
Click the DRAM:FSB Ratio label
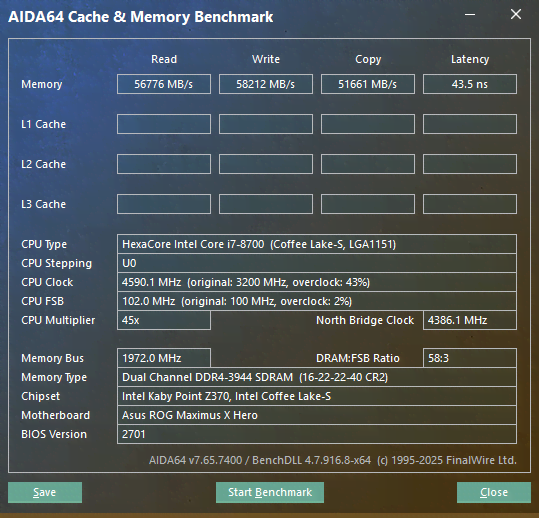358,358
